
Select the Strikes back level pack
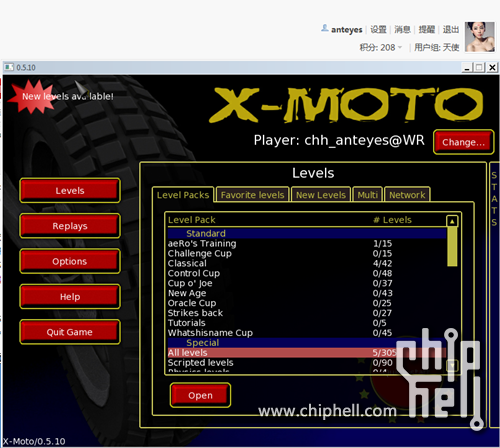[307, 313]
